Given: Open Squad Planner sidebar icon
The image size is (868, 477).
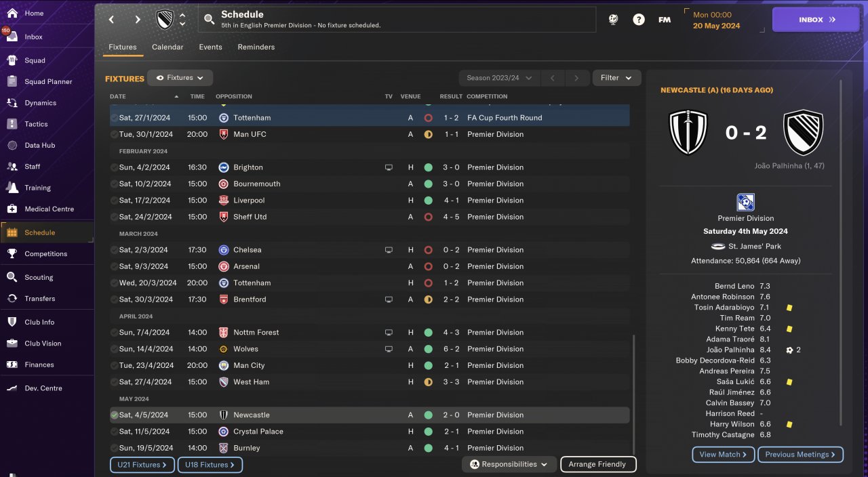Looking at the screenshot, I should click(x=12, y=81).
